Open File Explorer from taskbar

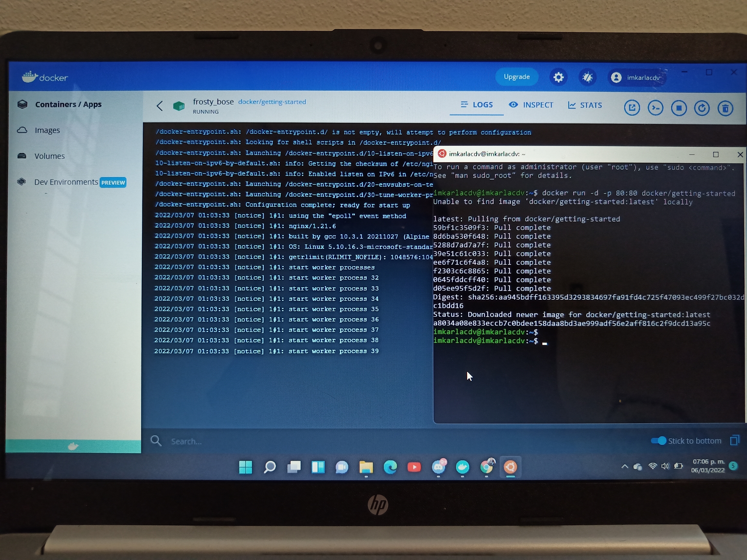click(x=366, y=467)
